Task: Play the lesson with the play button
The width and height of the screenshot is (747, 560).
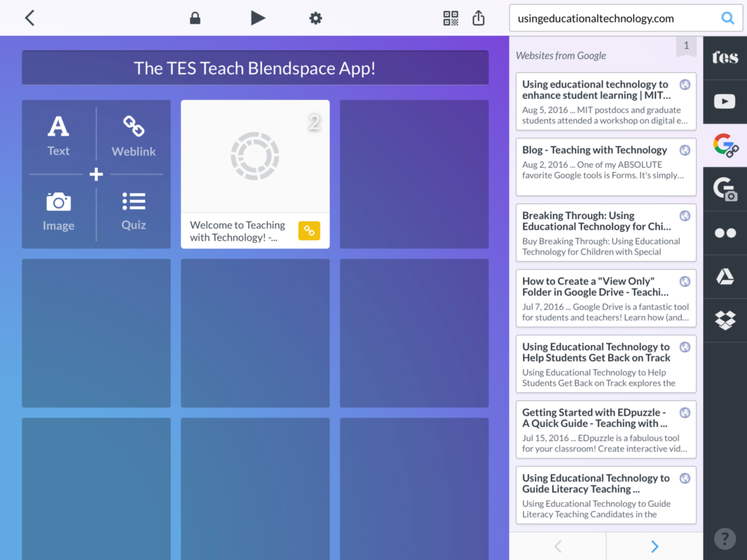Action: coord(258,18)
